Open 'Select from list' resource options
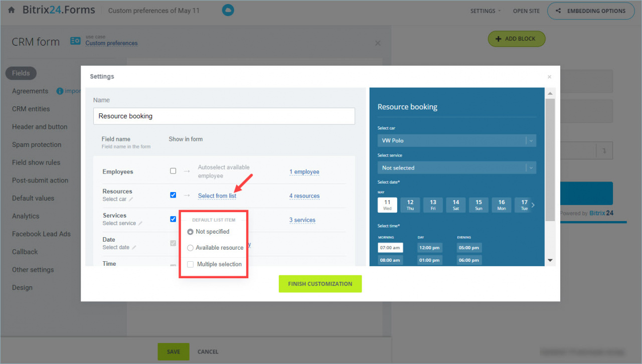 tap(217, 196)
